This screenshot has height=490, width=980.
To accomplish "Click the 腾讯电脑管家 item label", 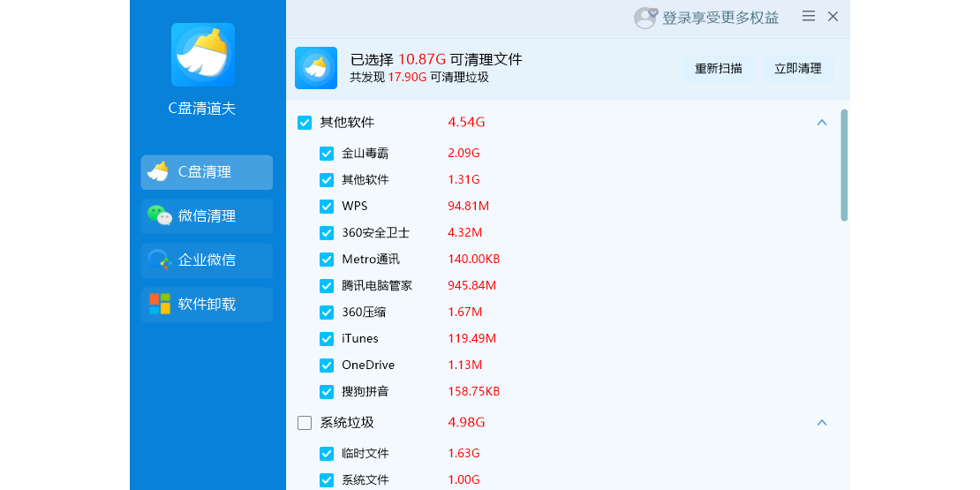I will [x=377, y=286].
